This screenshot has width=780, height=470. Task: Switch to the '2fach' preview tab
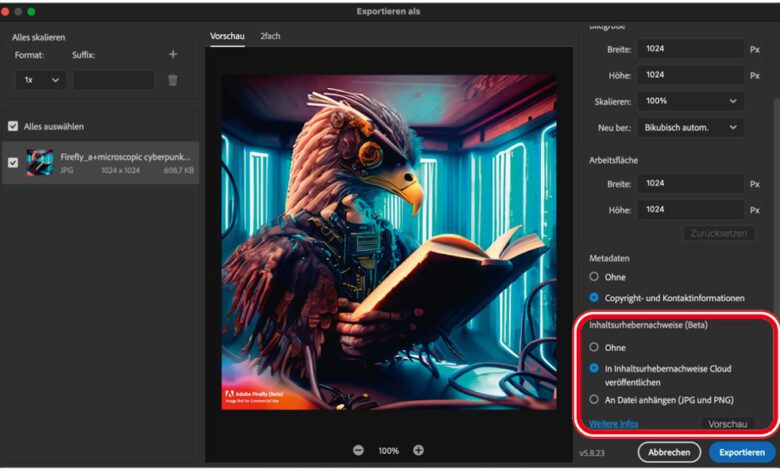click(x=270, y=36)
